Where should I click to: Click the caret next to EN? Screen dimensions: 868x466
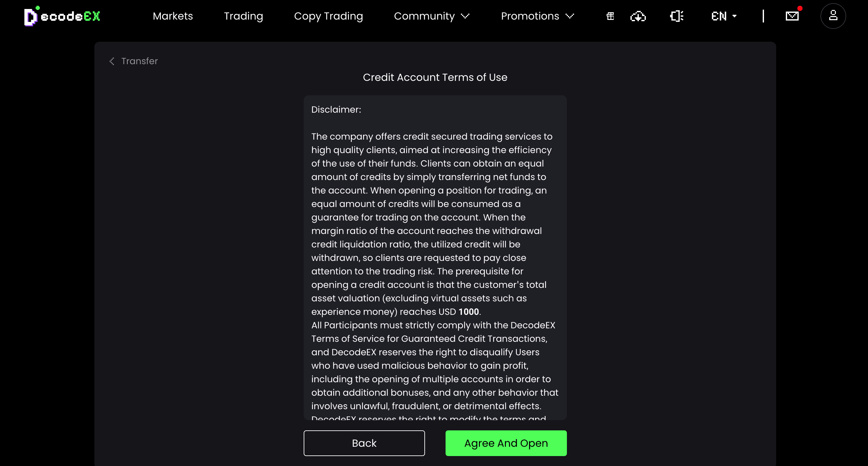734,16
